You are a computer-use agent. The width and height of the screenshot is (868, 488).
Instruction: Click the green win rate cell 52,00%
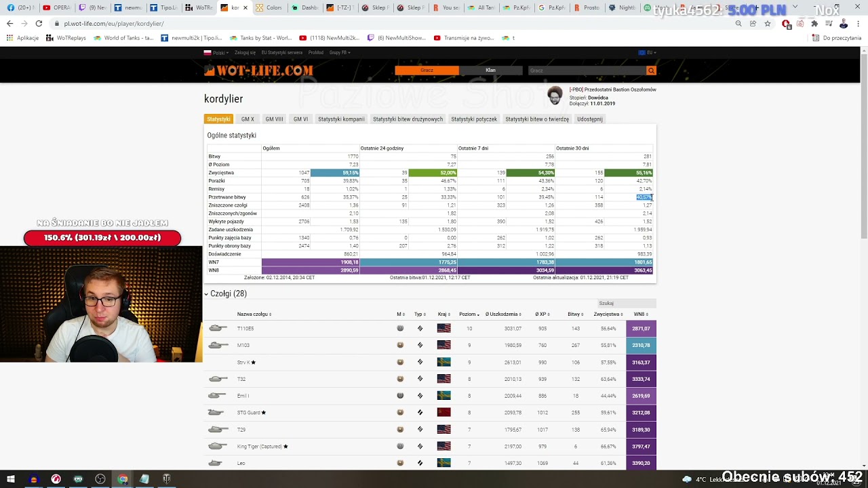433,173
